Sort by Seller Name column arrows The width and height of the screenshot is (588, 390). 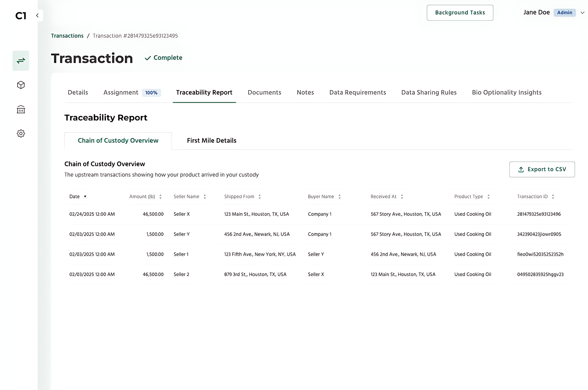205,197
